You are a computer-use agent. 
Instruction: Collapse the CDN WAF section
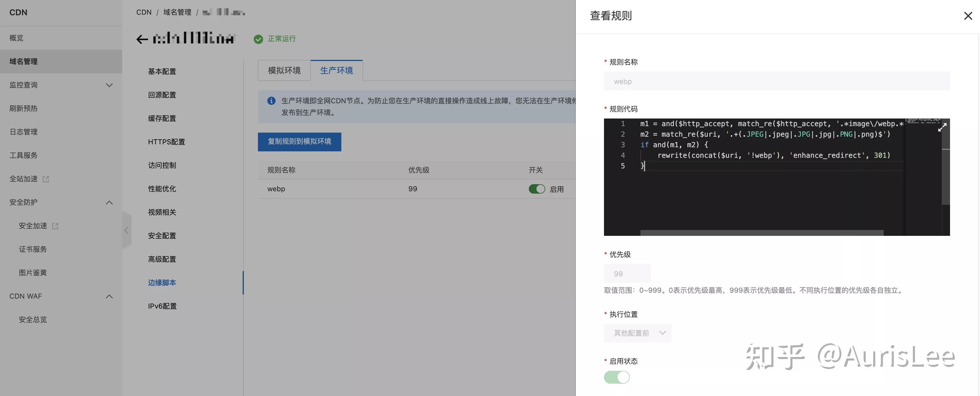point(109,297)
